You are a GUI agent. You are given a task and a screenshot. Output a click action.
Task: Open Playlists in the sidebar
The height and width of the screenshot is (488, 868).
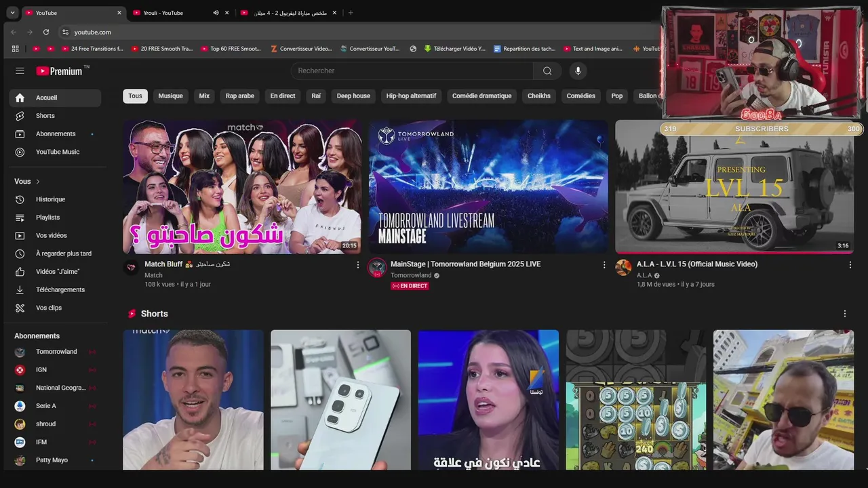(55, 218)
